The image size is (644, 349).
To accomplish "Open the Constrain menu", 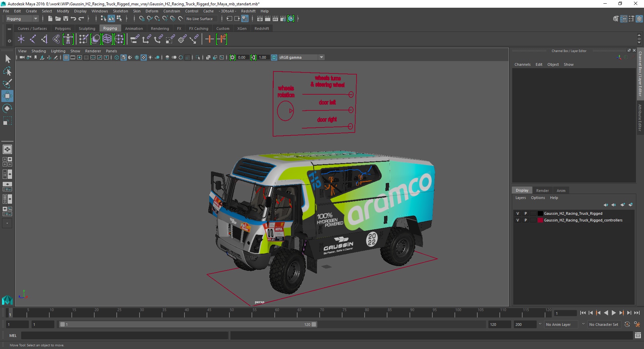I will (171, 11).
